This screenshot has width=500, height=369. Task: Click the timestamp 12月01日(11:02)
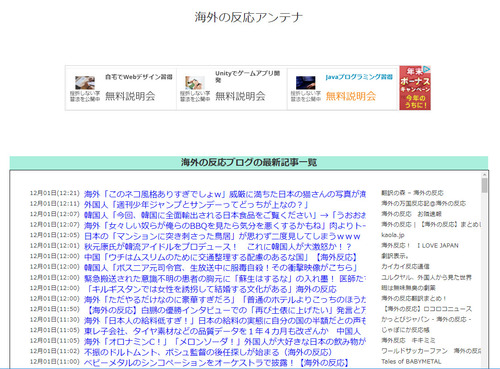coord(55,351)
